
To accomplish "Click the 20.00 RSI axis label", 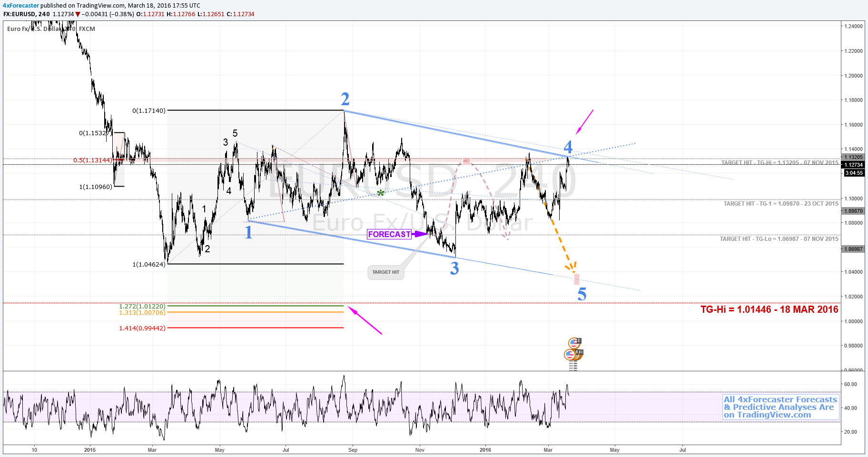I will pyautogui.click(x=850, y=432).
